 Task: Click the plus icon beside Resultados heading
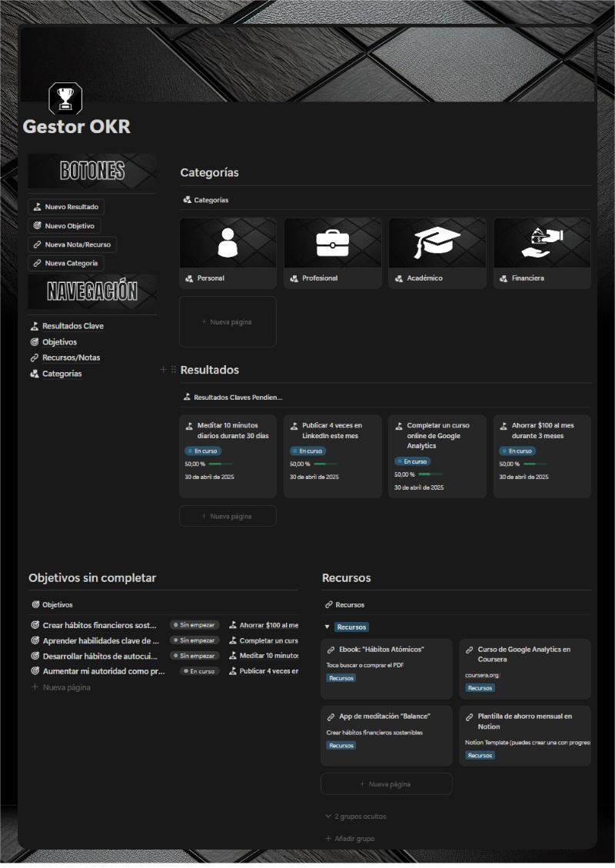tap(163, 369)
